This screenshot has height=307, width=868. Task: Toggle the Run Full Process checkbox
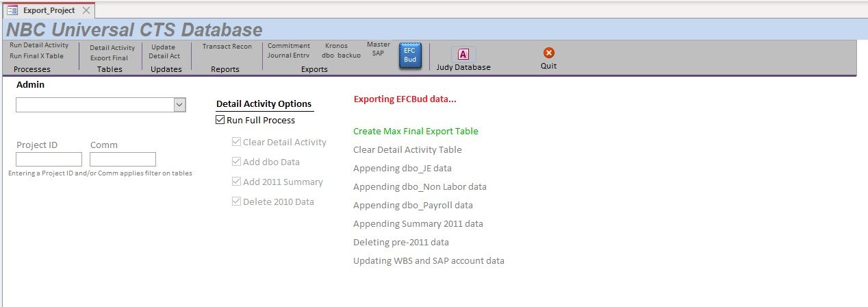(220, 120)
